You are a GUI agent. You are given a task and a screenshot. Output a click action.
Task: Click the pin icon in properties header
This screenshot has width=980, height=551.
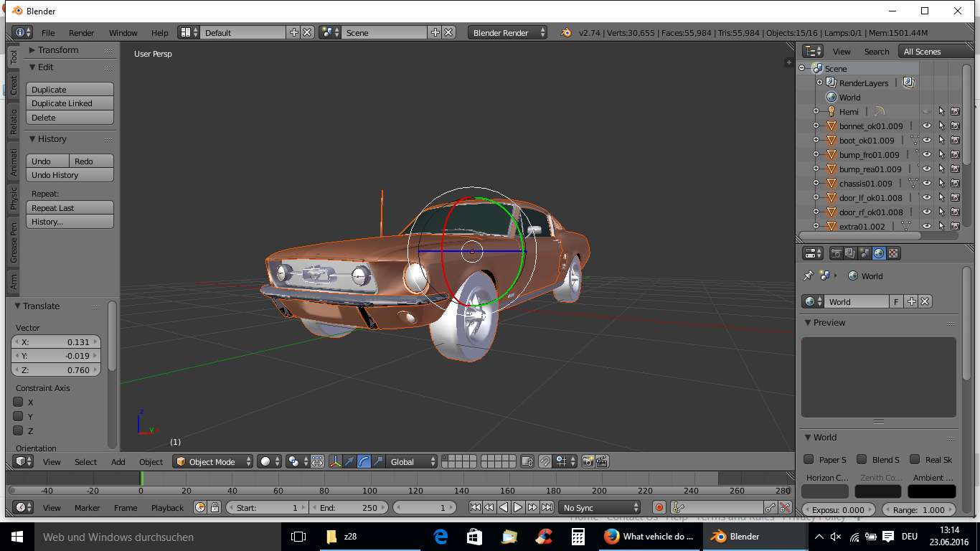coord(808,275)
